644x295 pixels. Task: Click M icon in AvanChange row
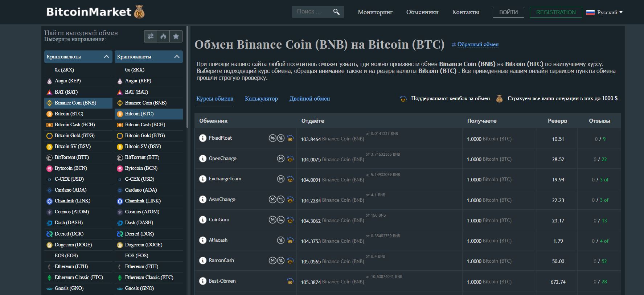pyautogui.click(x=272, y=200)
